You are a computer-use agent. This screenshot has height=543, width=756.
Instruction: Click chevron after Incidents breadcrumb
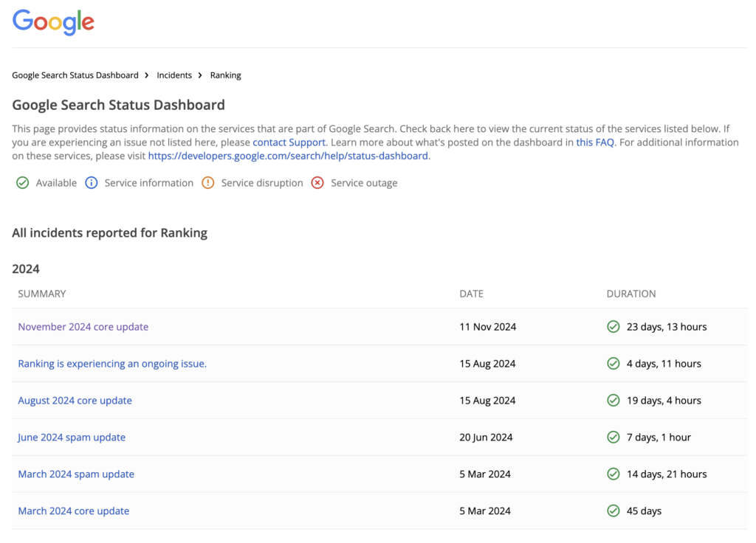(x=200, y=75)
